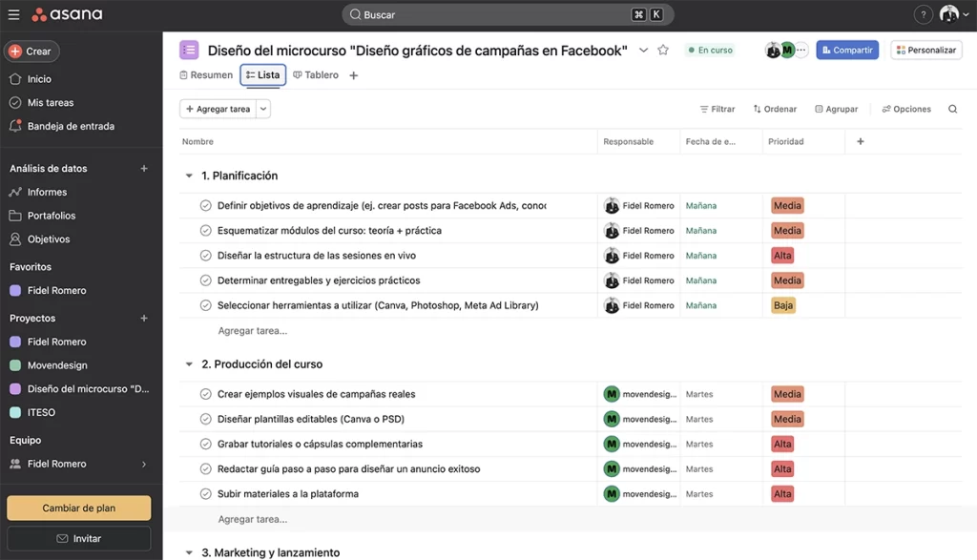
Task: Complete the 'Subir materiales a la plataforma' task
Action: click(x=205, y=494)
